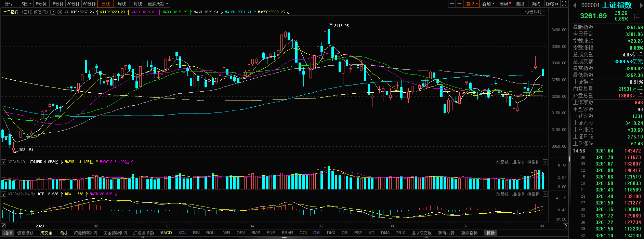Image resolution: width=644 pixels, height=239 pixels.
Task: Expand 设置均线 dropdown
Action: click(535, 12)
